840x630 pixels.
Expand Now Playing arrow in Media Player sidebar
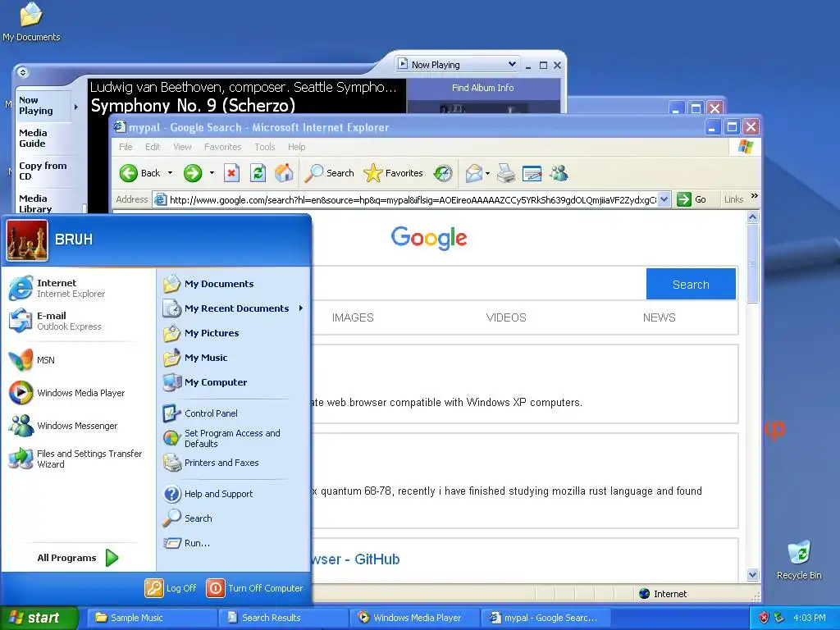coord(76,107)
